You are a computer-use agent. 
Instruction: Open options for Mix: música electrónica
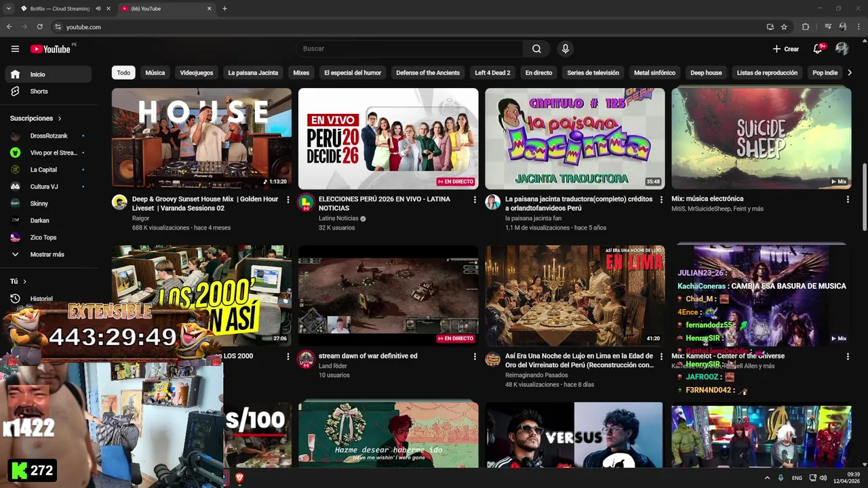coord(847,199)
